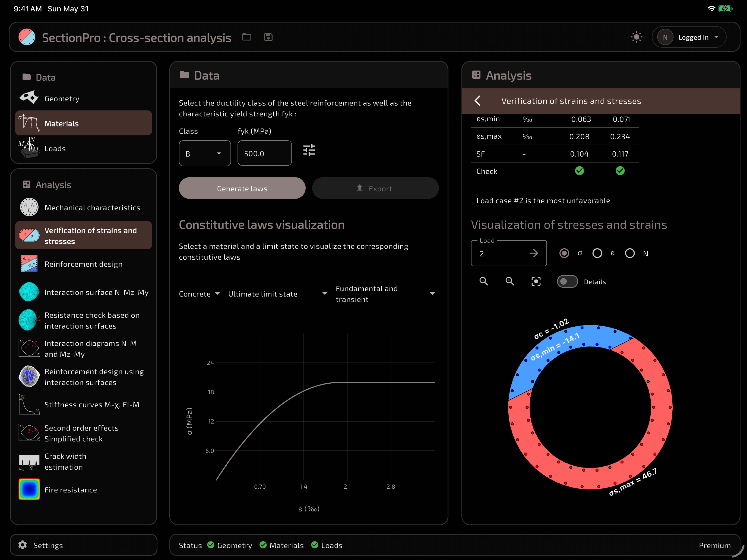The width and height of the screenshot is (747, 560).
Task: Click the Load field arrow button
Action: (x=534, y=253)
